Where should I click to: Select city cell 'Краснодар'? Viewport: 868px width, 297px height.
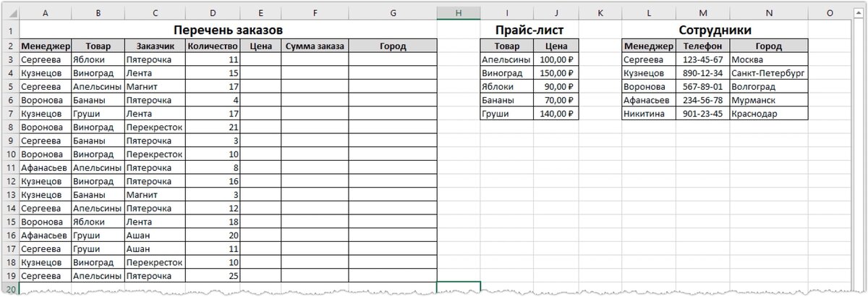point(769,114)
